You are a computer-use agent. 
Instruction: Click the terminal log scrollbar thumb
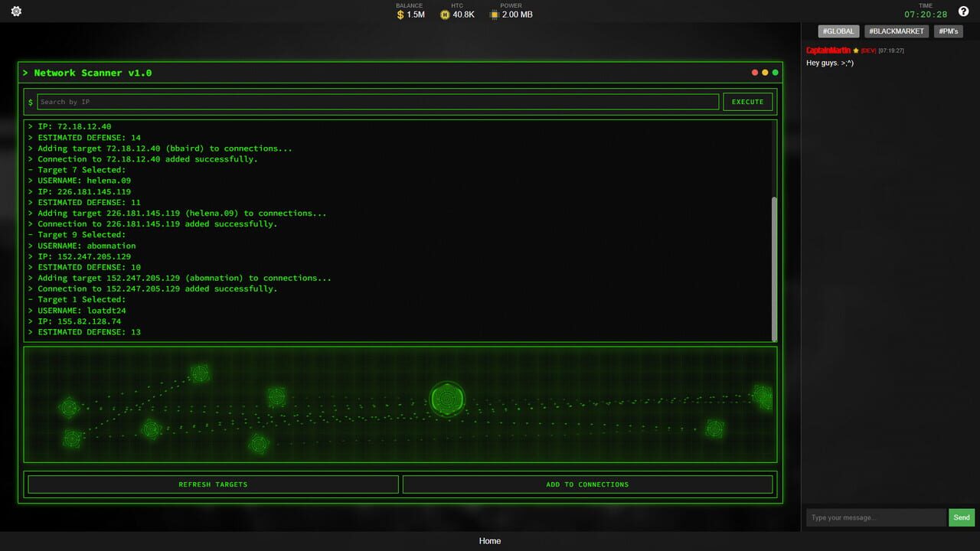(x=774, y=269)
